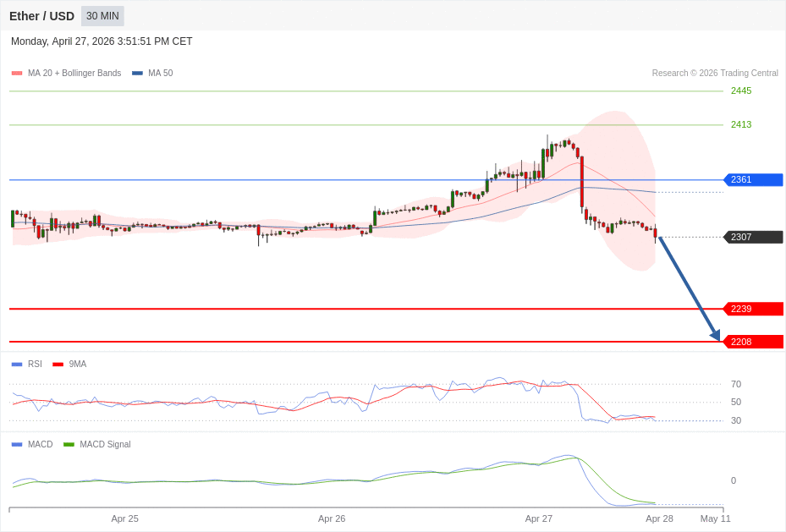This screenshot has height=532, width=786.
Task: Click the 2413 resistance level label
Action: [741, 125]
